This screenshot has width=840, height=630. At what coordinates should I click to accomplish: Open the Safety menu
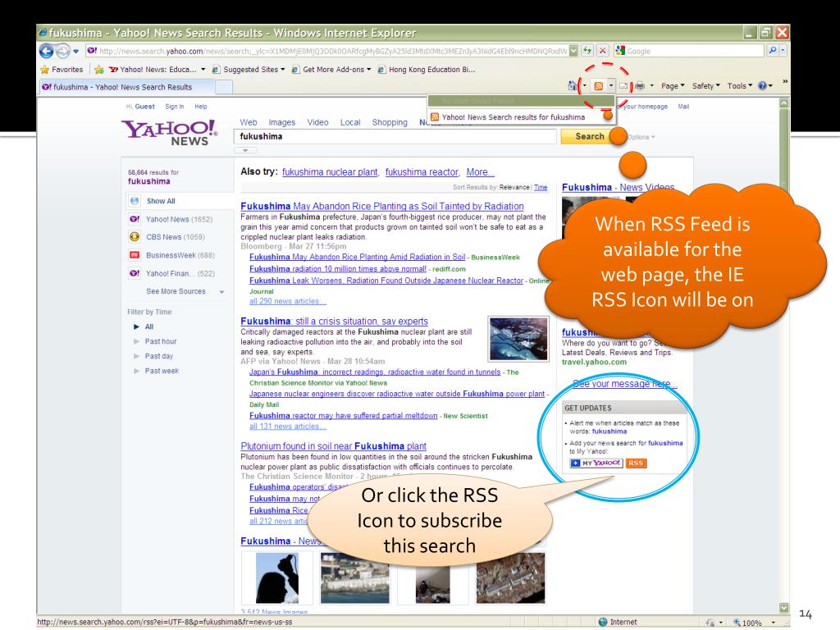[x=706, y=85]
